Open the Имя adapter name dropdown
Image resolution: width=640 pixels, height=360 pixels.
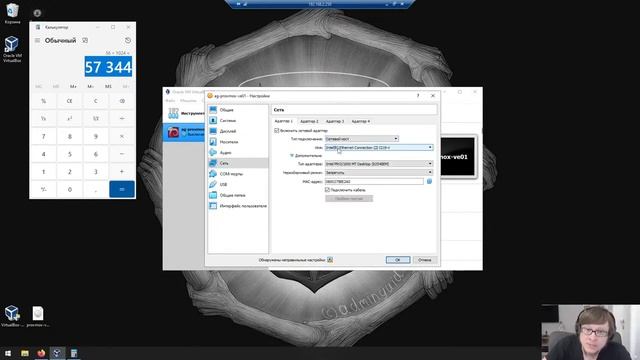[x=379, y=147]
